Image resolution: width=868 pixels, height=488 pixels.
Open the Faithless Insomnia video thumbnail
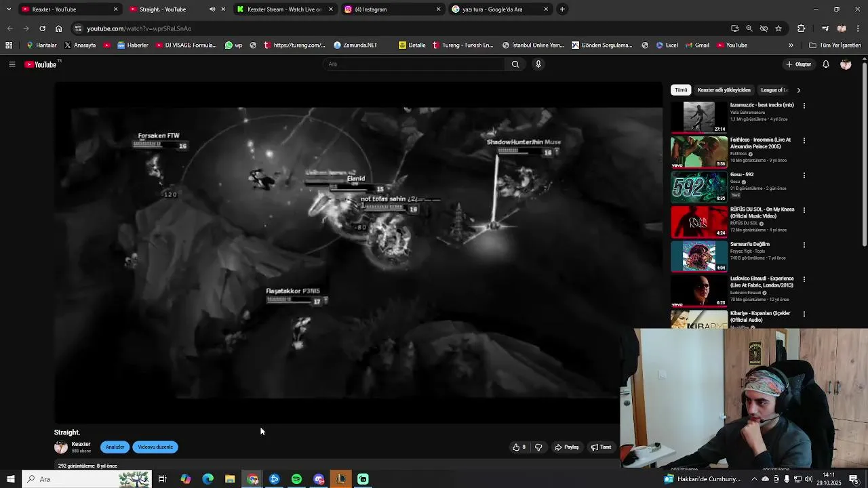point(698,152)
